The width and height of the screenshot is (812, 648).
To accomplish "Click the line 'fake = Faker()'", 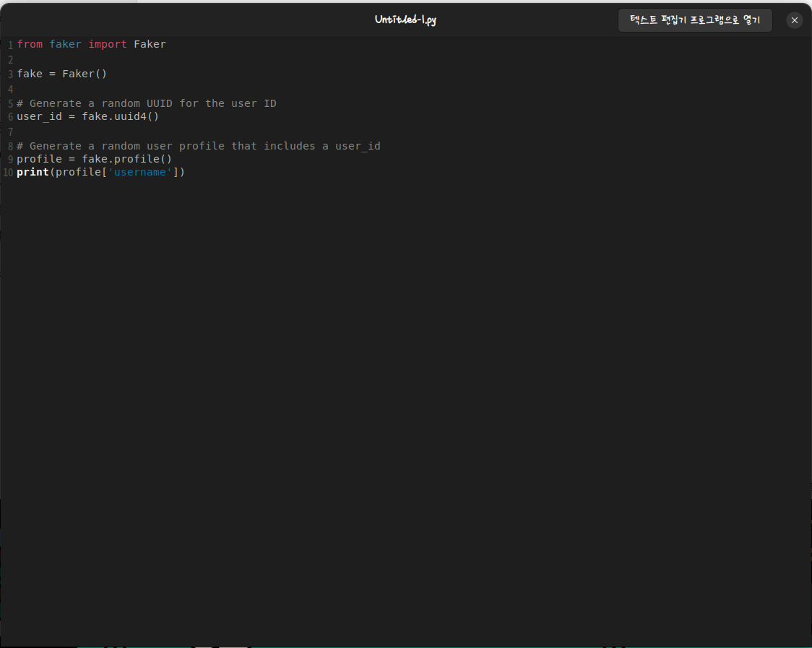I will (61, 74).
